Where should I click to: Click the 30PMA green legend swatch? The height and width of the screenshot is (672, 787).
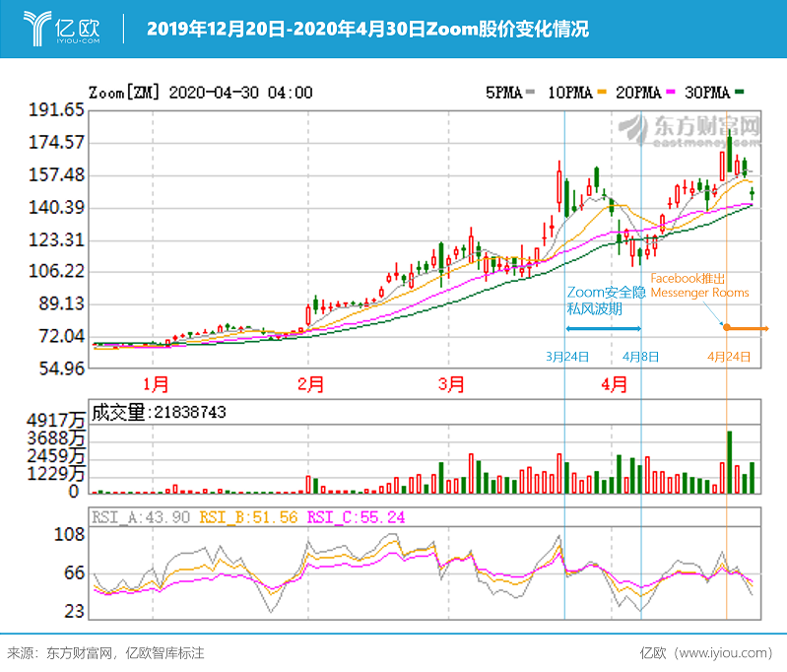739,92
